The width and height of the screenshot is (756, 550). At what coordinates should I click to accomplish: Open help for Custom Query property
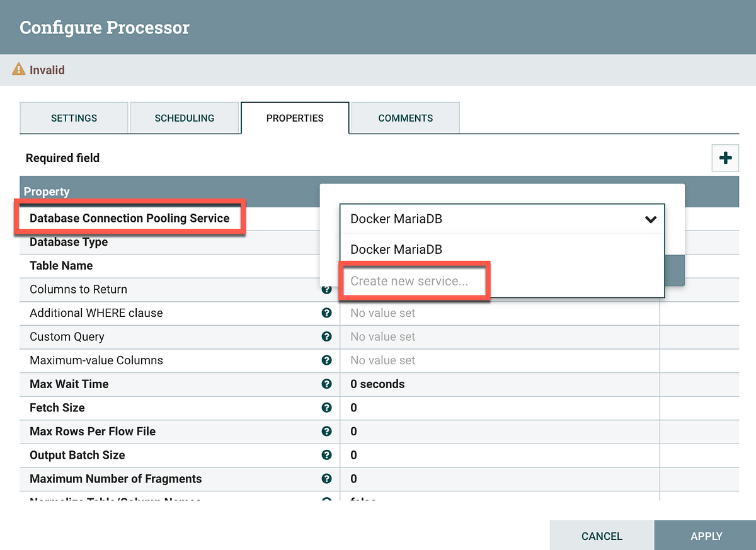(326, 336)
